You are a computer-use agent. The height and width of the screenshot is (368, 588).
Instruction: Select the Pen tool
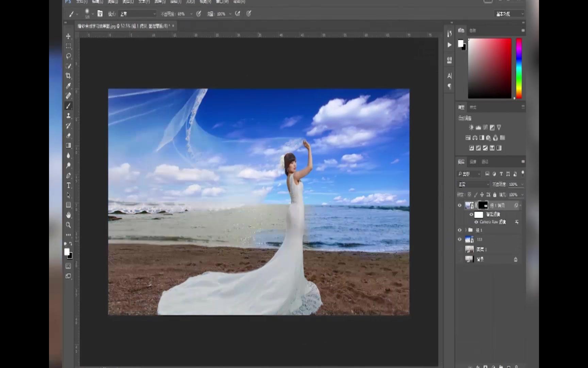(x=68, y=175)
